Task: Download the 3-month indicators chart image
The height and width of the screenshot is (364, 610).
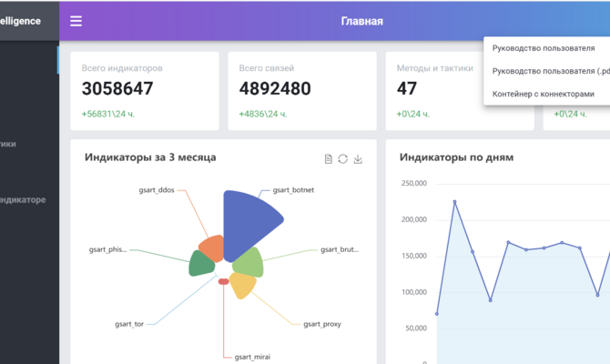Action: point(358,159)
